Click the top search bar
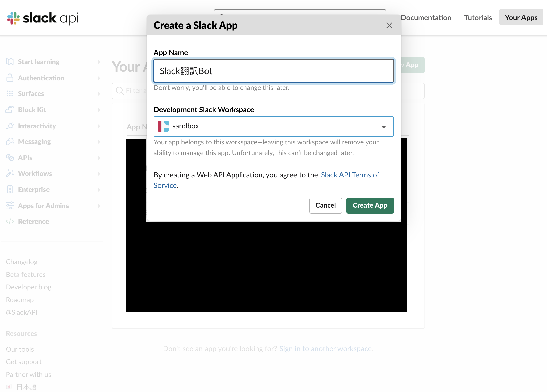The image size is (547, 392). [300, 12]
